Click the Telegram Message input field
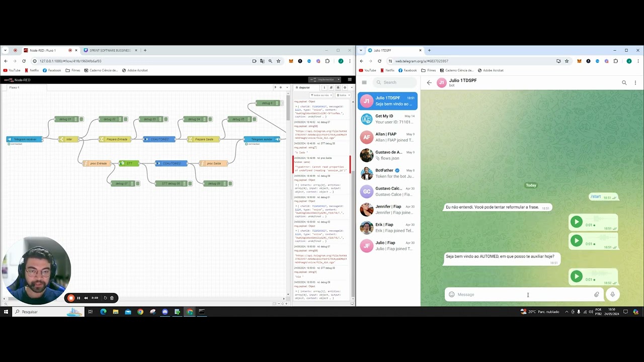 [523, 295]
